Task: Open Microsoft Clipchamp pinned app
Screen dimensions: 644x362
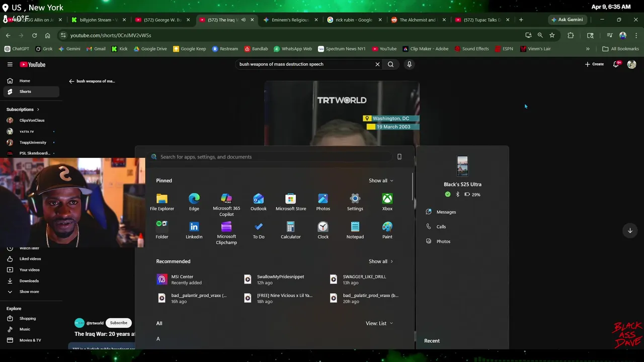Action: 226,233
